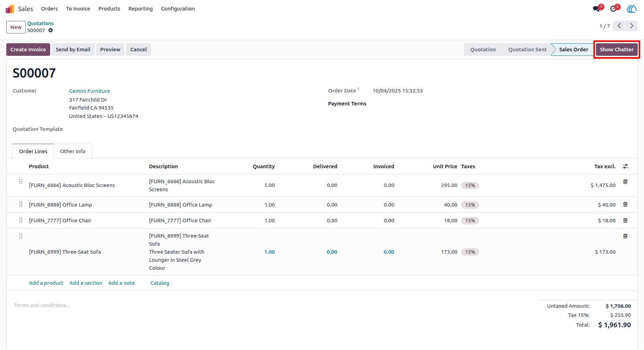Image resolution: width=644 pixels, height=350 pixels.
Task: Open the discuss messages icon
Action: (x=597, y=9)
